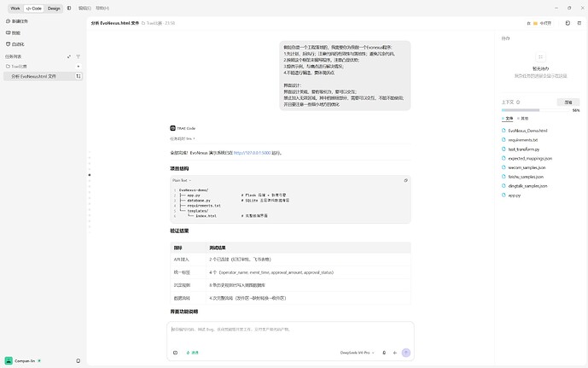Open the Plain Text language dropdown on code block
Screen dimensions: 588x368
pos(182,180)
